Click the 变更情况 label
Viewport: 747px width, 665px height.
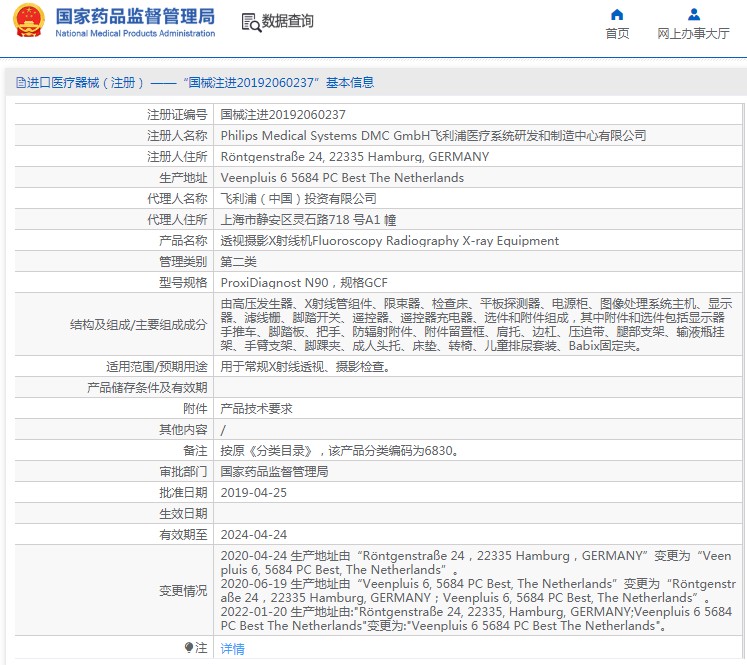183,591
